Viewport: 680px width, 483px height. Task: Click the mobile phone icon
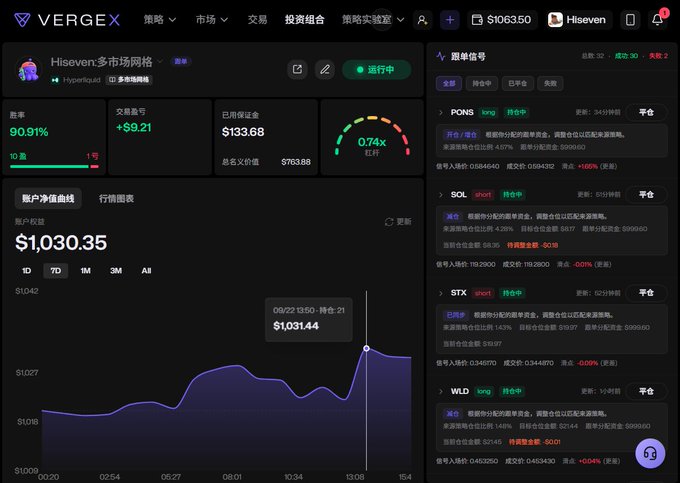[631, 20]
